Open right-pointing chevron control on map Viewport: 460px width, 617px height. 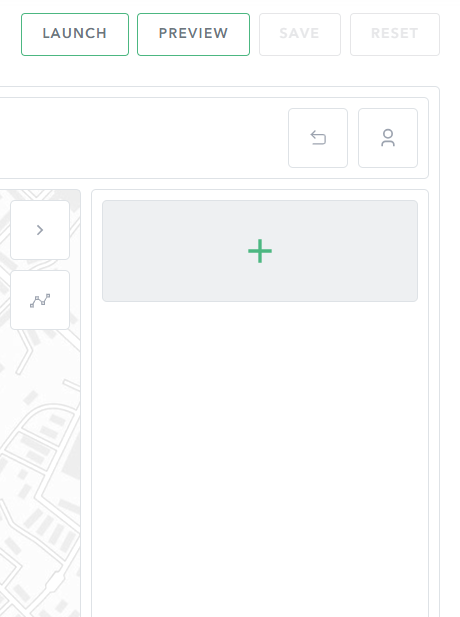tap(40, 230)
